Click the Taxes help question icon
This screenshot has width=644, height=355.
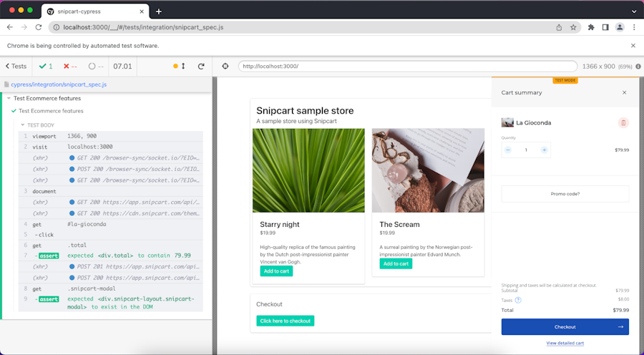point(518,300)
